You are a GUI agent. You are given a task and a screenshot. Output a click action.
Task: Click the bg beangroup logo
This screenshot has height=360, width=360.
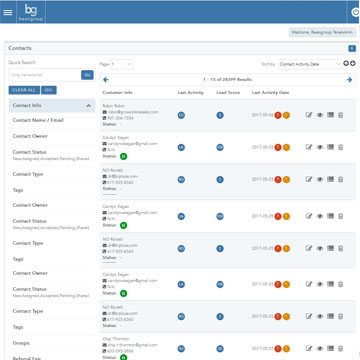click(31, 12)
